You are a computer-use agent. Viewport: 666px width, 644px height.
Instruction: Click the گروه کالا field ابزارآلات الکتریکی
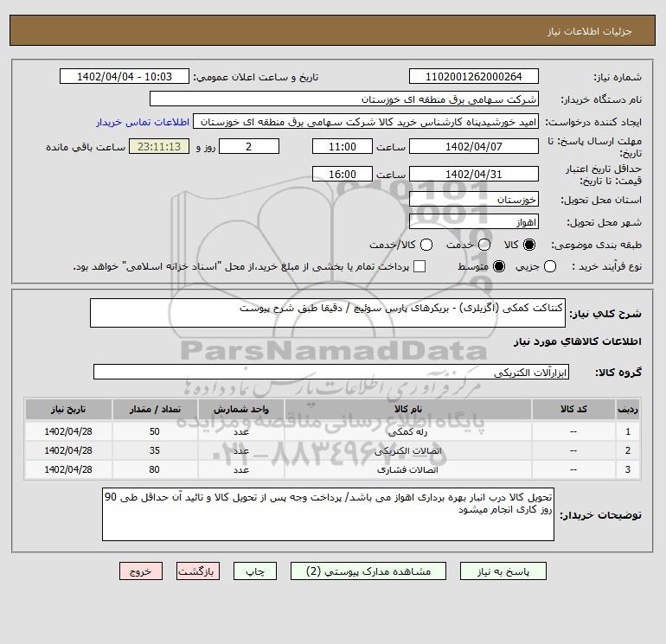tap(331, 372)
